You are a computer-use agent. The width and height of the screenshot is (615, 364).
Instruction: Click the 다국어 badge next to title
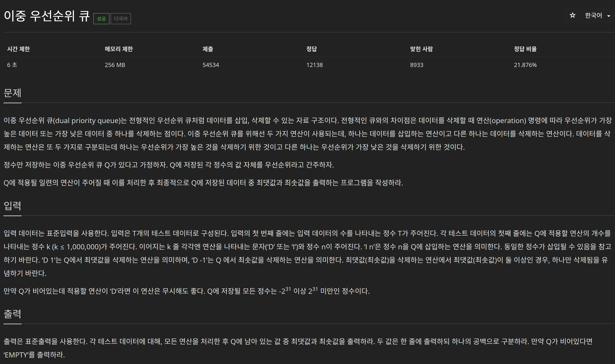pyautogui.click(x=121, y=19)
